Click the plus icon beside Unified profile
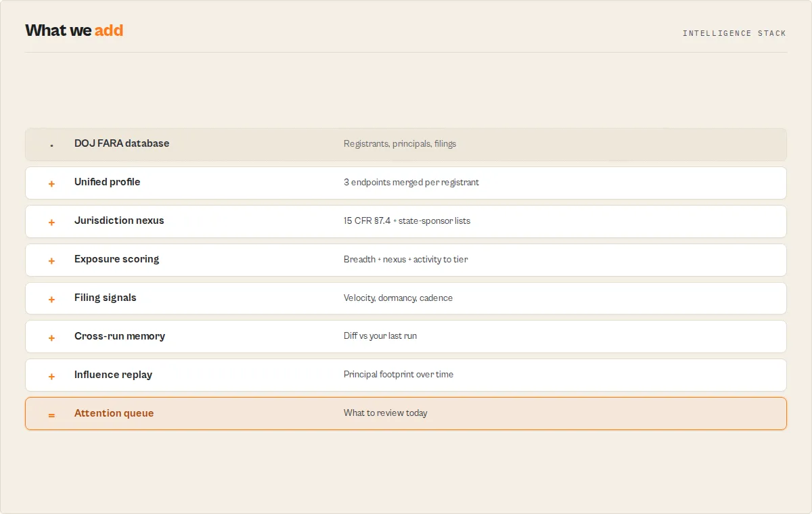The width and height of the screenshot is (812, 514). point(51,183)
